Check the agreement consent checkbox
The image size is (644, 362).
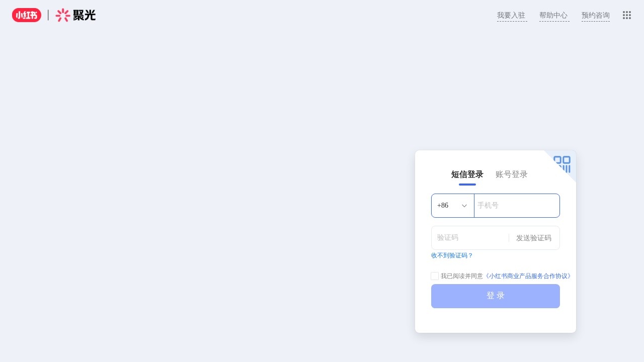[x=435, y=276]
